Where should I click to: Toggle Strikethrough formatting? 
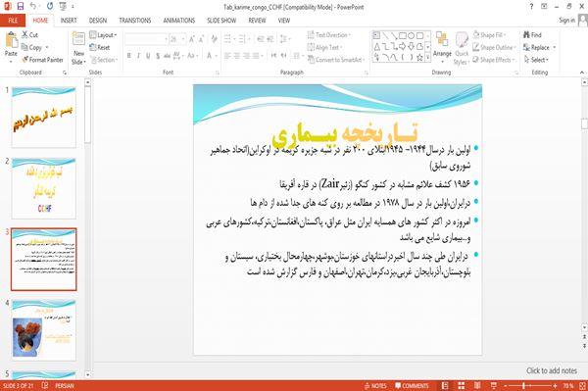[x=167, y=56]
